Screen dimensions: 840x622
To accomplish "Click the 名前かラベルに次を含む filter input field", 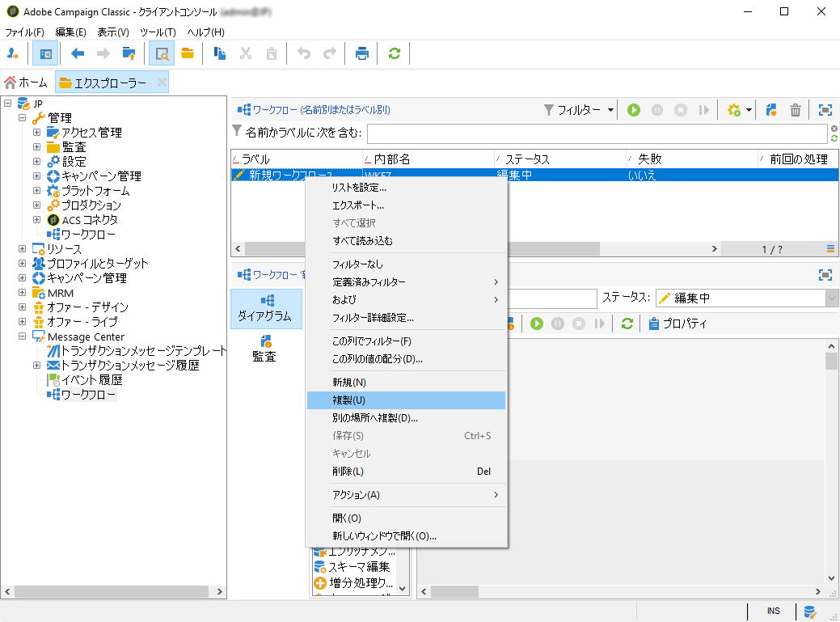I will coord(597,133).
